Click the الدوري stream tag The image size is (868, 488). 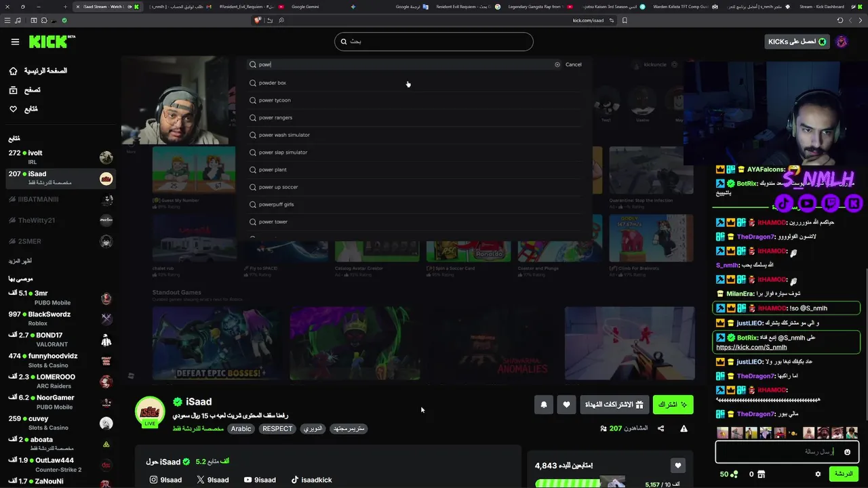tap(313, 428)
